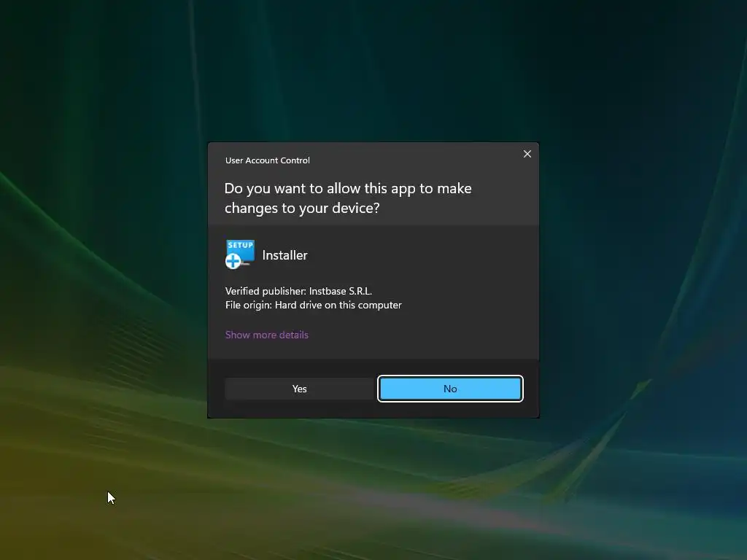Click 'Verified publisher: Instbase S.R.L.' text

298,291
